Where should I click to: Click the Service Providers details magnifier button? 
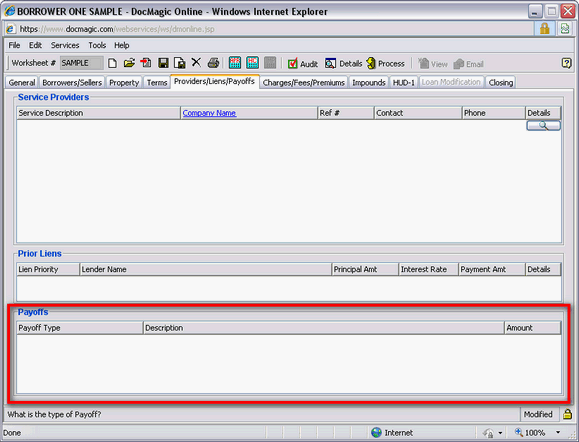click(543, 126)
